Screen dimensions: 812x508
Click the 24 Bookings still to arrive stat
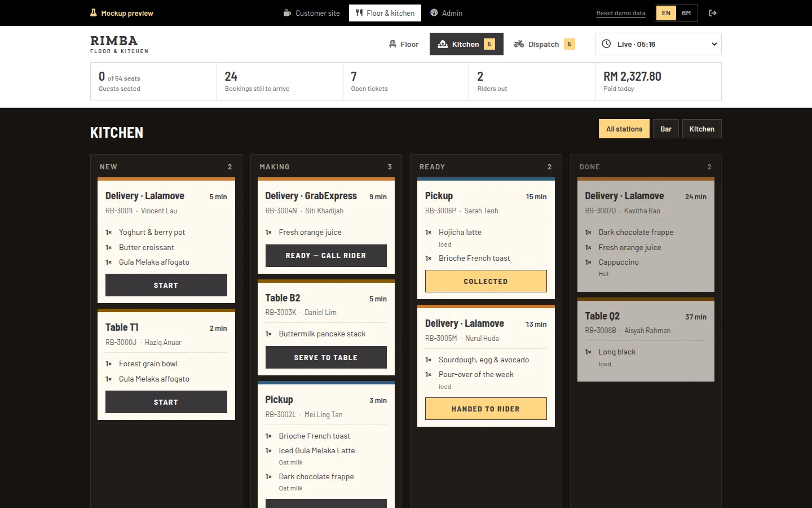pos(280,81)
